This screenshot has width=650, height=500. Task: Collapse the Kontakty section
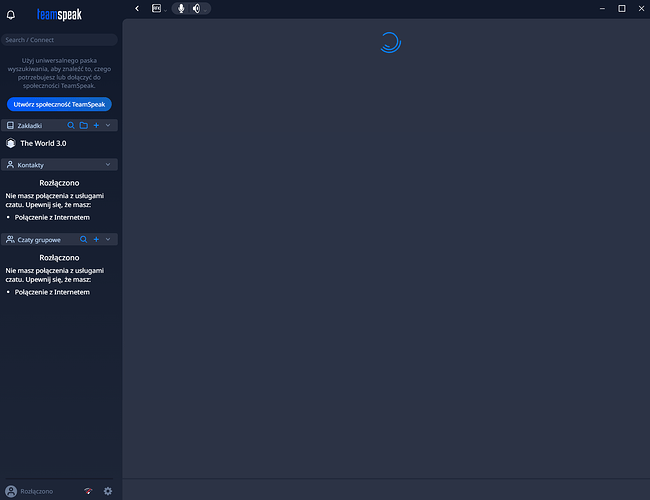click(x=108, y=165)
